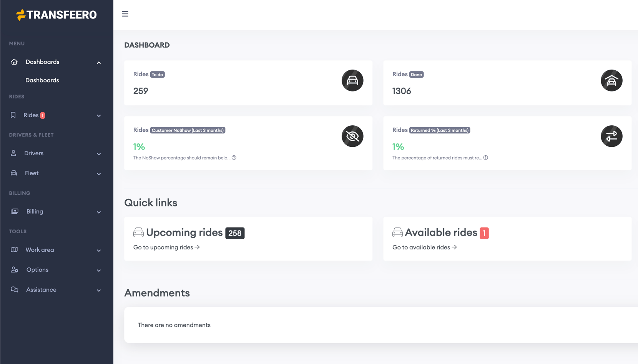Click the car icon beside Fleet

pos(13,173)
